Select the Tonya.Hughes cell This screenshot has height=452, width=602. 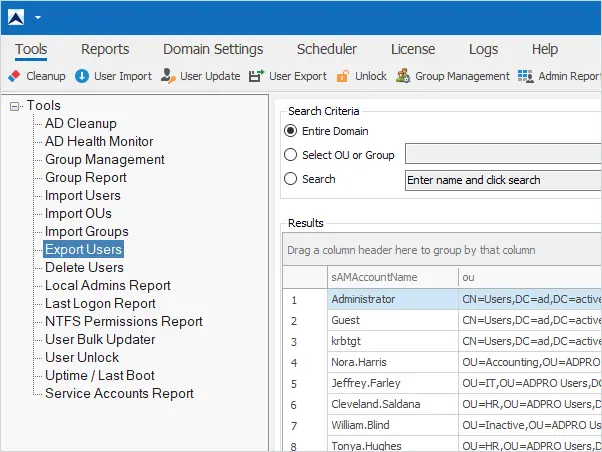tap(393, 445)
